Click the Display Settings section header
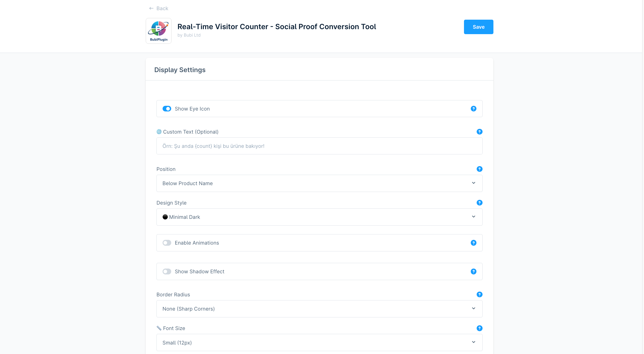 [180, 70]
